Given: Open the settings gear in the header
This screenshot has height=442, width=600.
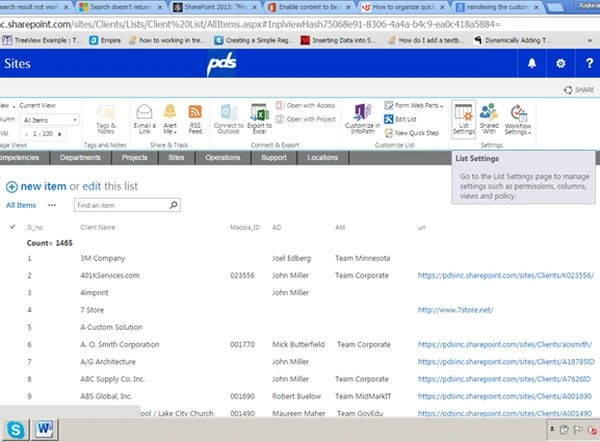Looking at the screenshot, I should point(561,64).
